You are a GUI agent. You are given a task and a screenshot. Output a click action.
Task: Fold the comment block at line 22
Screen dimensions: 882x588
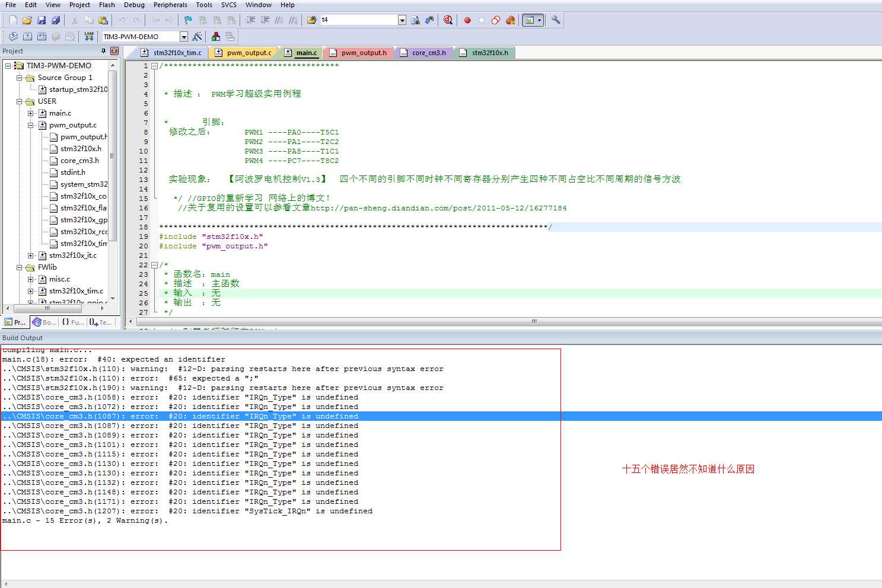click(x=154, y=265)
